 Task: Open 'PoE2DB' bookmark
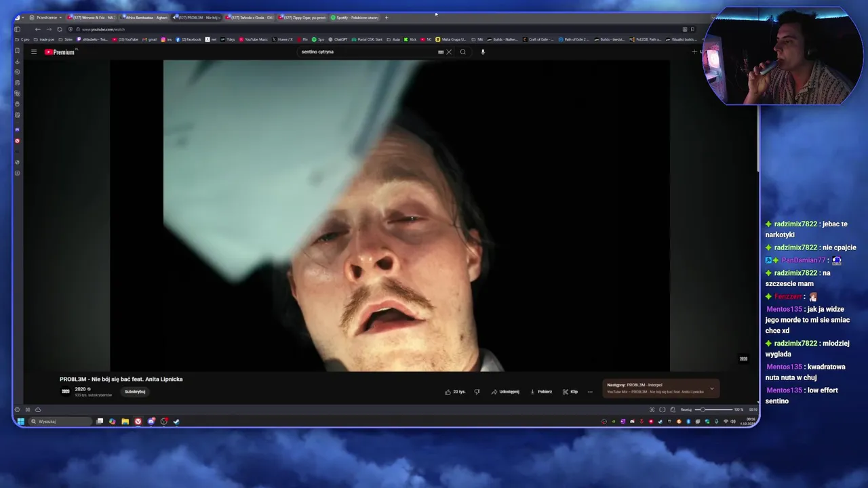(x=645, y=39)
